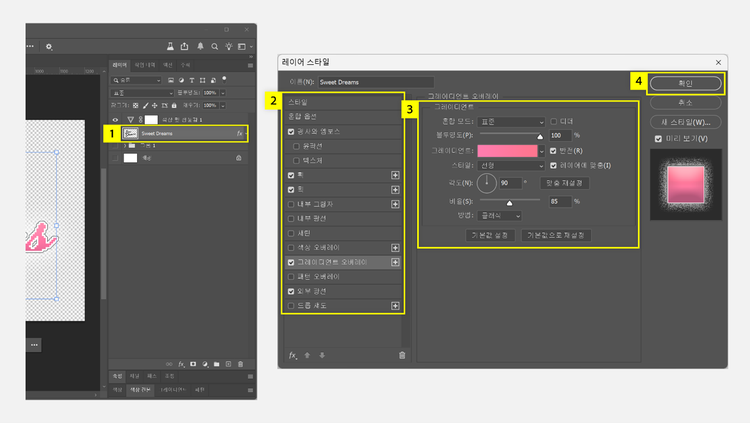Enable Texture checkbox under Bevel
This screenshot has height=423, width=750.
tap(296, 160)
